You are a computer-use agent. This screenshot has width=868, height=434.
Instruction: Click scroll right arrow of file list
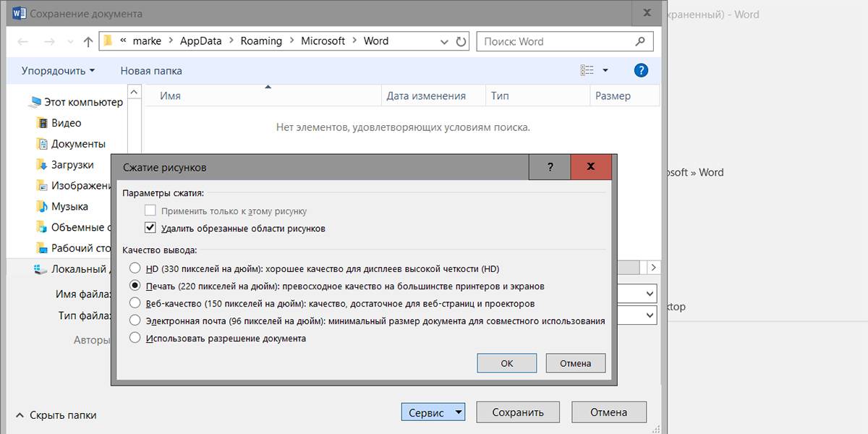(654, 267)
